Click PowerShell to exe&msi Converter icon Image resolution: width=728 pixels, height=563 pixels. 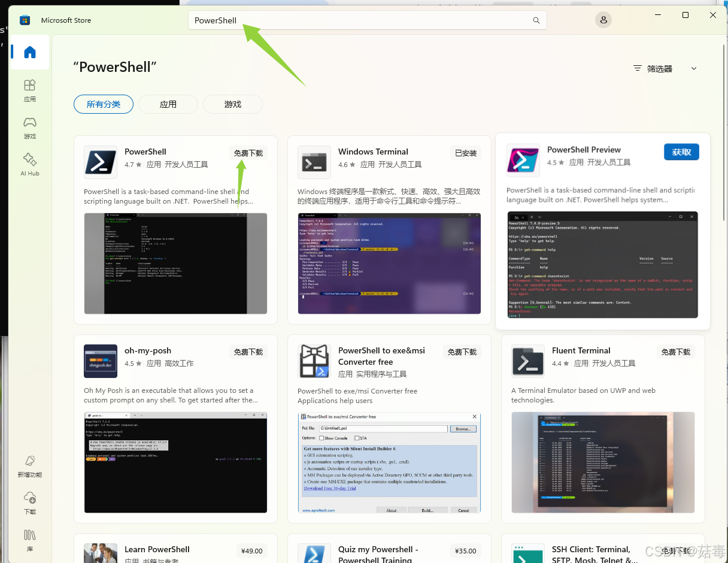(314, 361)
